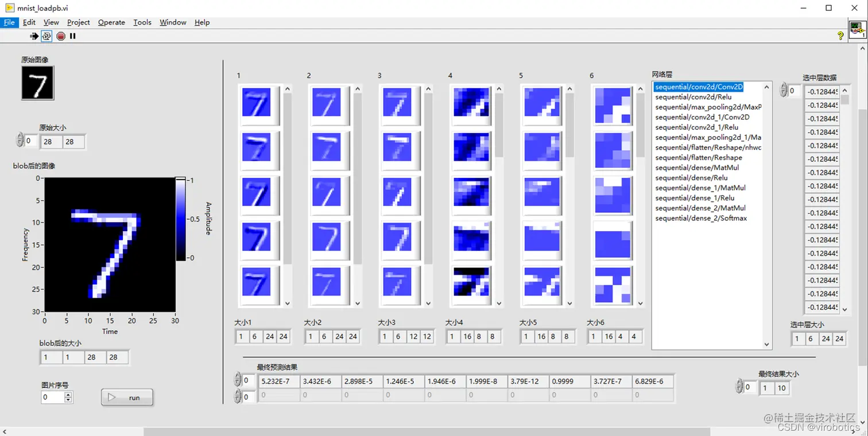This screenshot has height=436, width=868.
Task: Click the first-row index stepper of 最终预测结果
Action: (x=238, y=380)
